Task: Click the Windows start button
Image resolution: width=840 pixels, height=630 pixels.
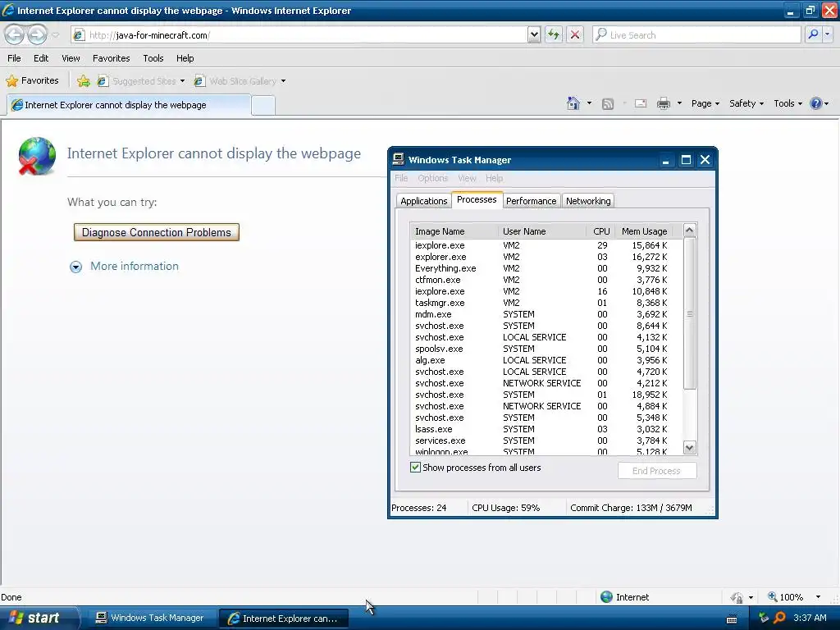Action: tap(39, 618)
